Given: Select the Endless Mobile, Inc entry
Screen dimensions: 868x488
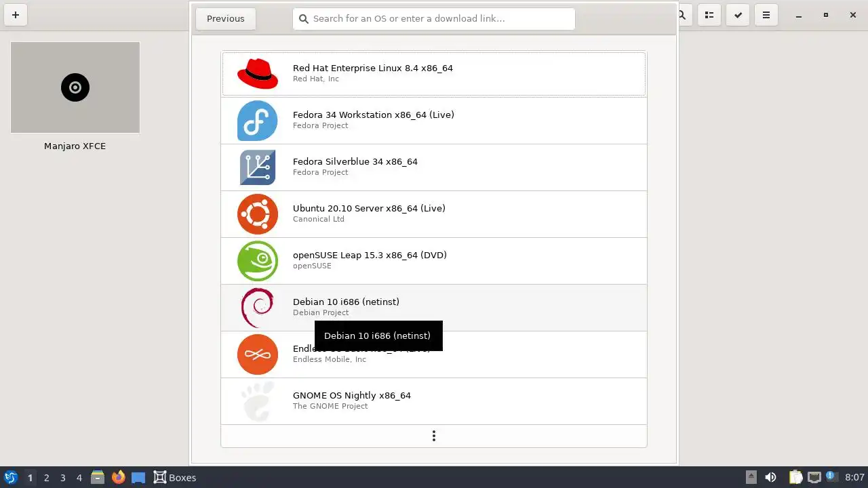Looking at the screenshot, I should point(434,354).
